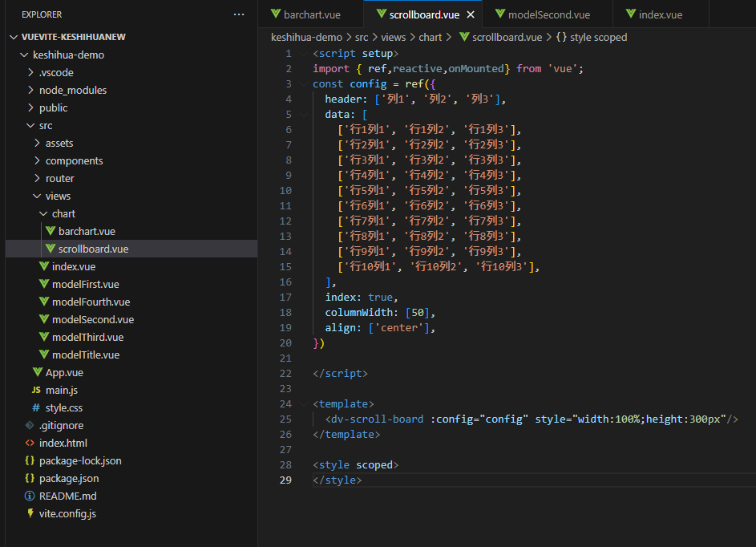Click the lightning icon of vite.config.js
Viewport: 756px width, 547px height.
30,513
